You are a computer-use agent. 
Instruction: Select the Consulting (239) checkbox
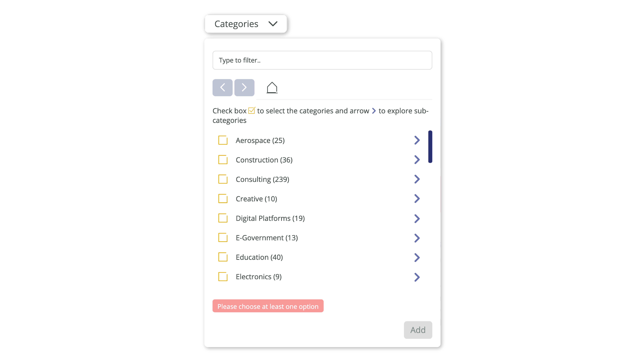click(223, 179)
